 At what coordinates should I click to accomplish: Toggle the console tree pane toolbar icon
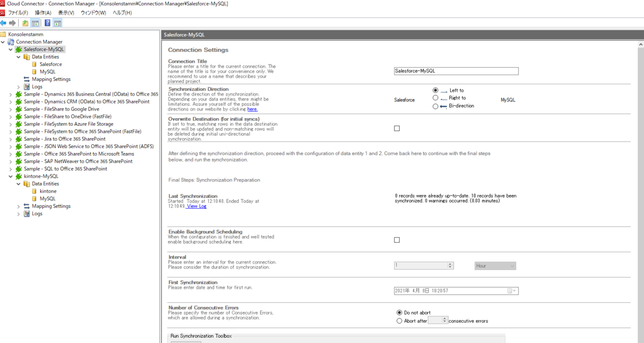coord(35,23)
